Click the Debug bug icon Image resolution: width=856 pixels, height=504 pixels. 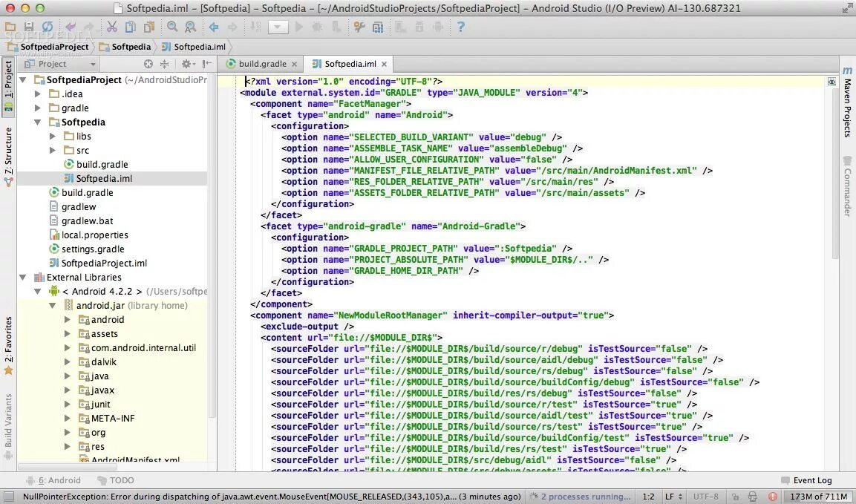[317, 27]
